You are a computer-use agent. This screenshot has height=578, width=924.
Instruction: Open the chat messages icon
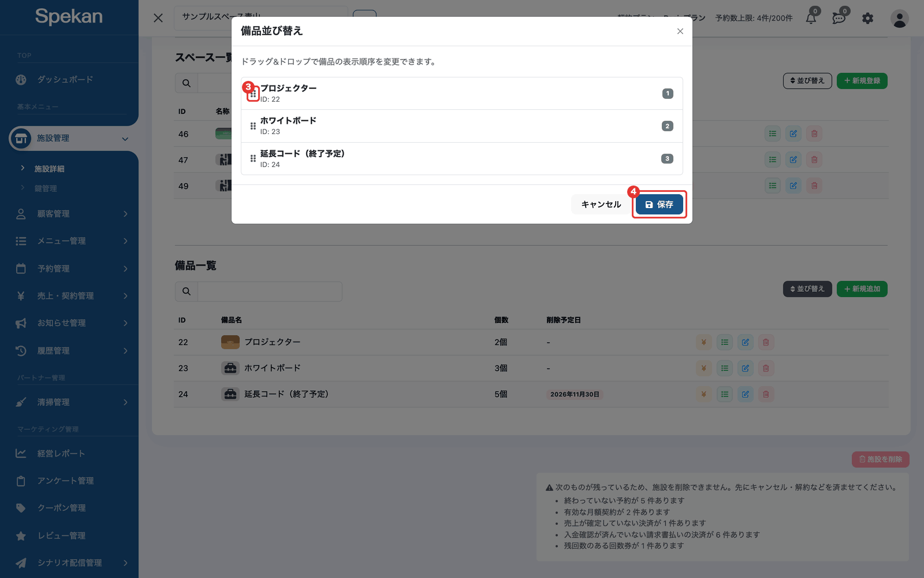point(839,18)
